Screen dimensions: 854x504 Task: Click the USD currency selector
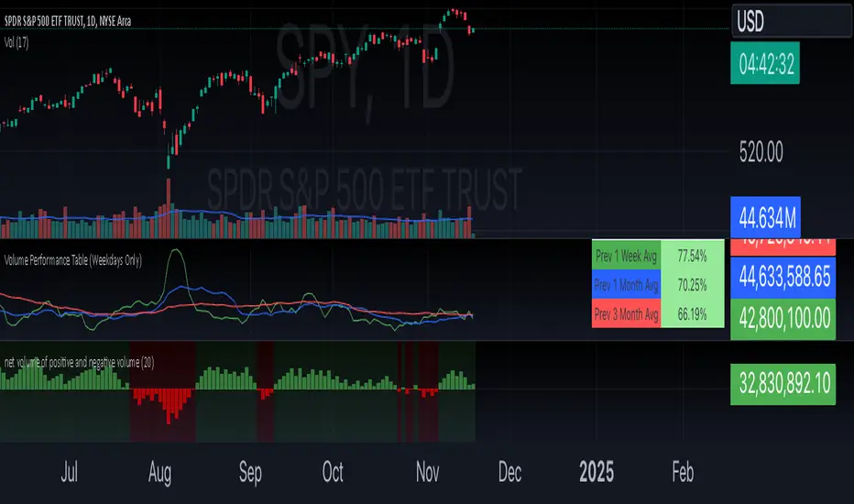point(791,21)
